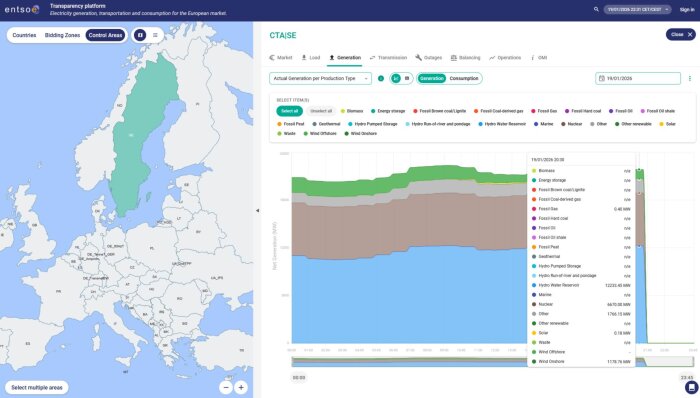The image size is (700, 398).
Task: Close the CTA|SE panel
Action: tap(680, 34)
